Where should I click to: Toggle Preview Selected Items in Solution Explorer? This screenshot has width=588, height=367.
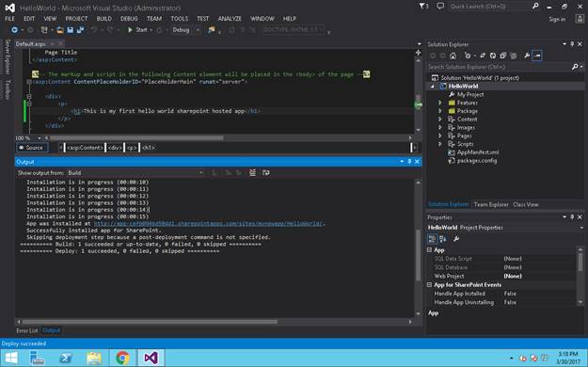point(537,56)
